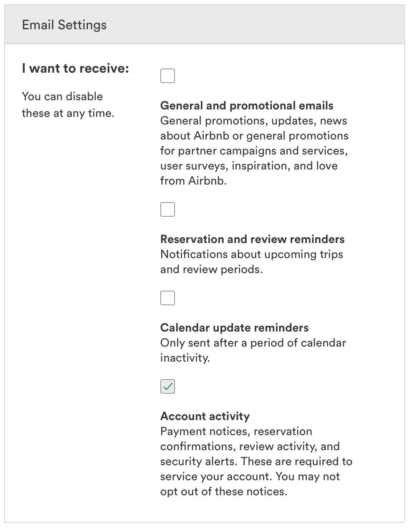
Task: Click the 'I want to receive:' heading
Action: tap(76, 68)
